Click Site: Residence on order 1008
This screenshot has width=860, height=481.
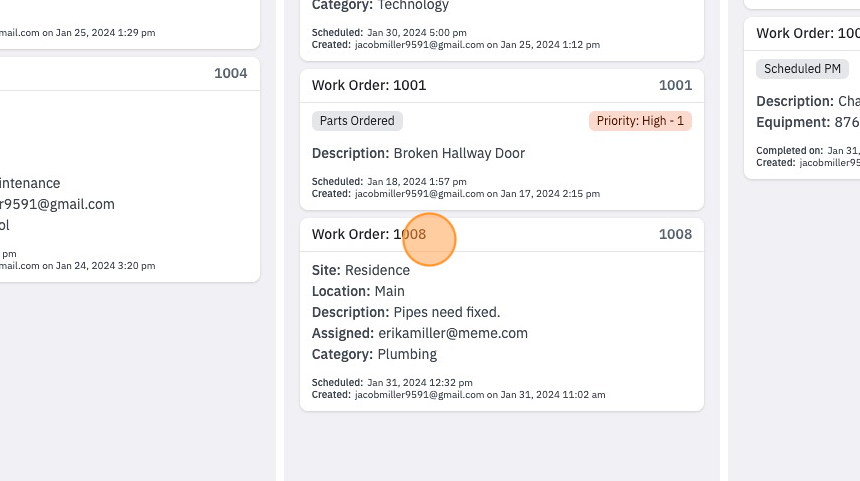point(360,270)
